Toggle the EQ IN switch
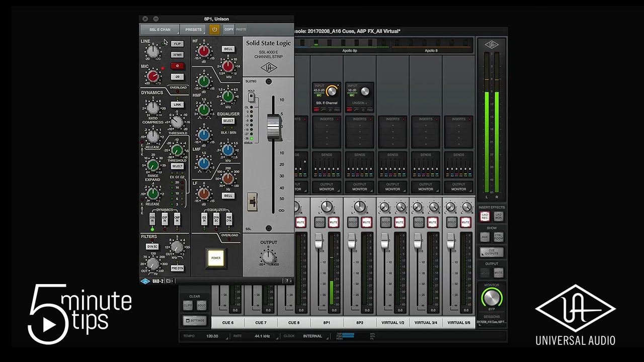644x362 pixels. 204,219
